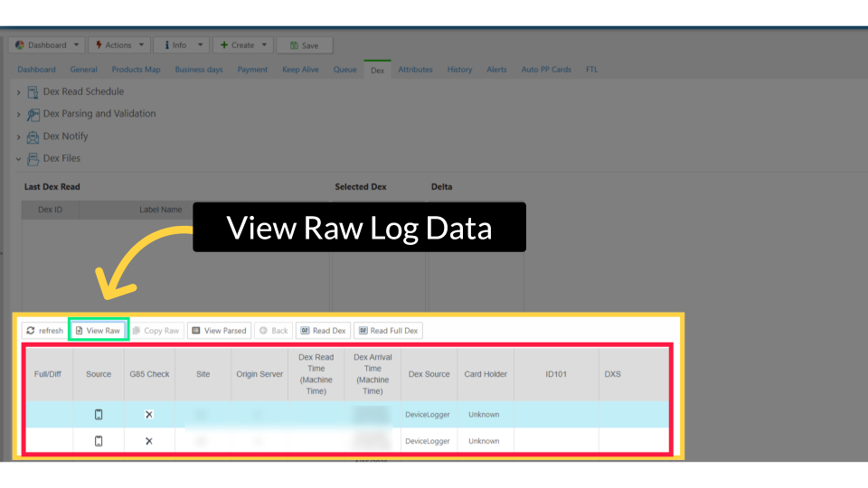The height and width of the screenshot is (488, 868).
Task: Click the G85 Check X mark in second row
Action: click(x=149, y=441)
